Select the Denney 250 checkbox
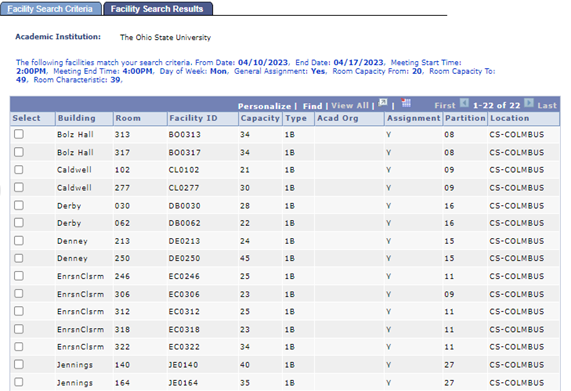Viewport: 571px width, 391px height. point(19,258)
